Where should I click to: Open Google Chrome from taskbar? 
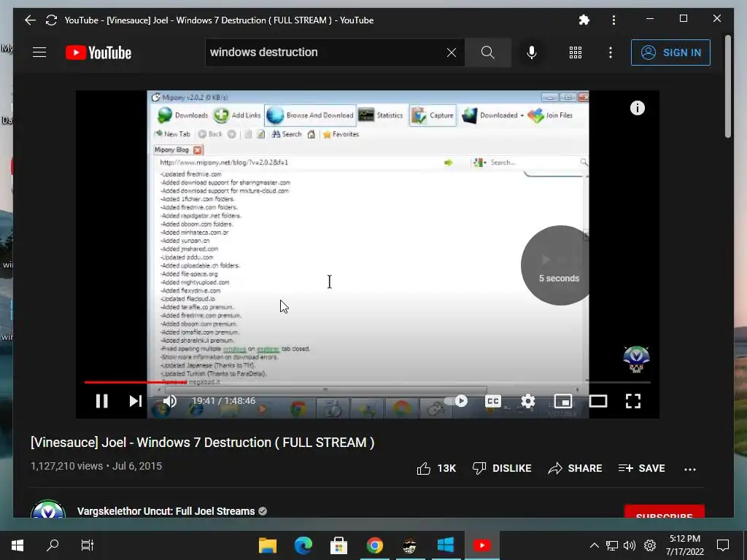374,545
